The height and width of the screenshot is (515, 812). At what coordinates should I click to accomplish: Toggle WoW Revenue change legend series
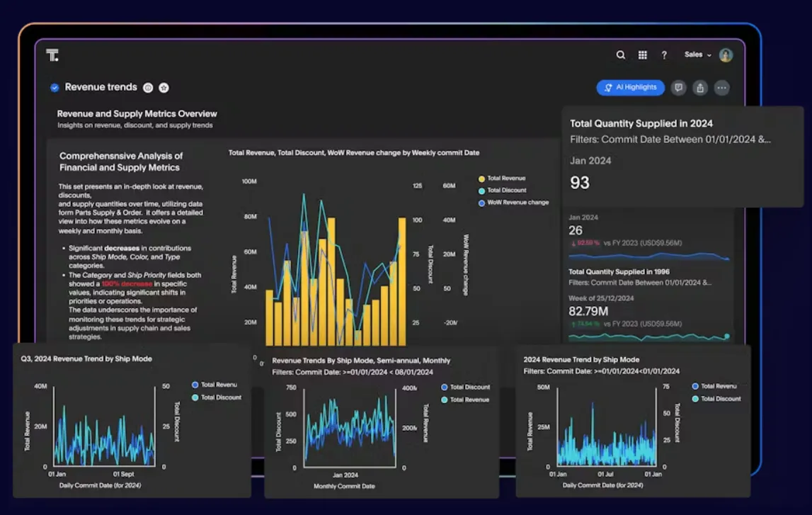(513, 203)
